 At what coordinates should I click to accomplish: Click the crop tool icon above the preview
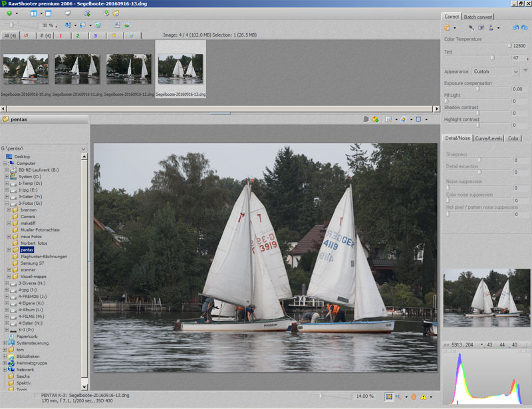pos(418,119)
